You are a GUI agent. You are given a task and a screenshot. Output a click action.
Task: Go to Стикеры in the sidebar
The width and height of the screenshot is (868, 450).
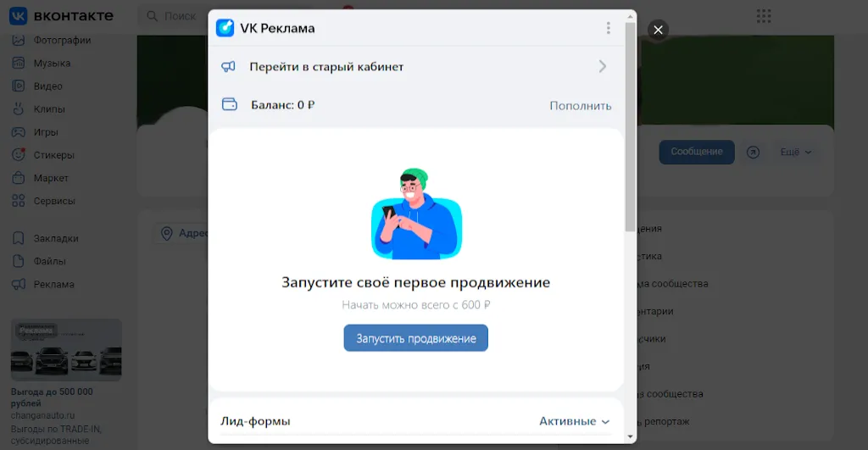coord(53,155)
